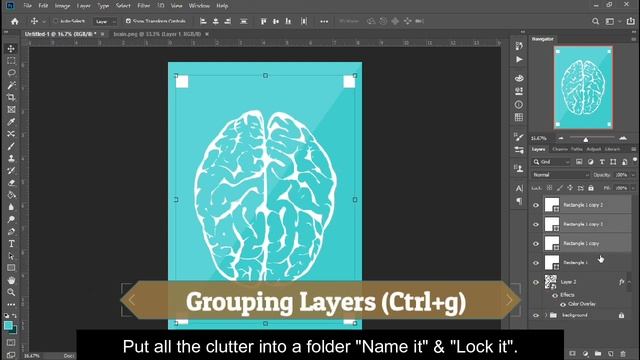Click the trash Delete layer icon

(623, 353)
